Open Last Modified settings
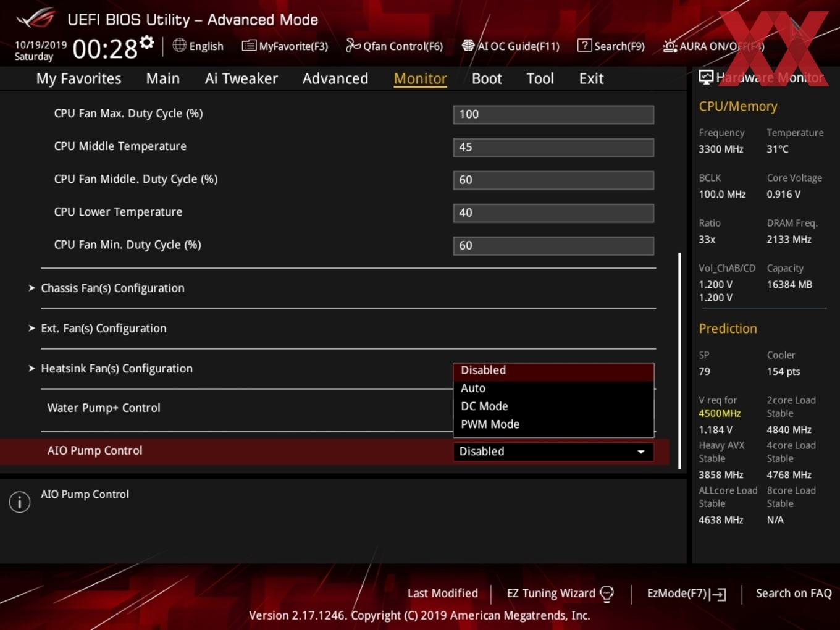Viewport: 840px width, 630px height. click(443, 594)
